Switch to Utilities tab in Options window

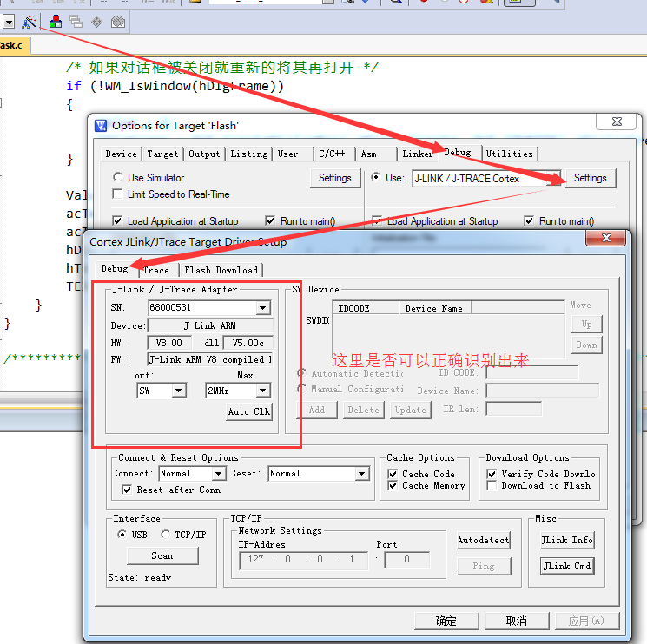(510, 154)
